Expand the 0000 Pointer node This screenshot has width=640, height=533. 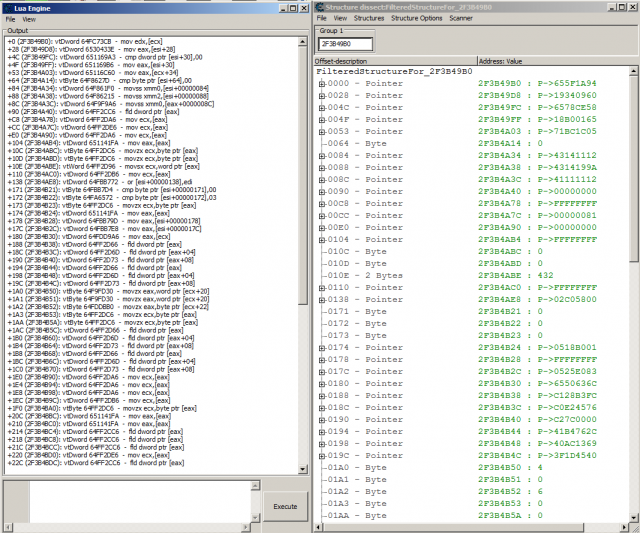pyautogui.click(x=320, y=84)
